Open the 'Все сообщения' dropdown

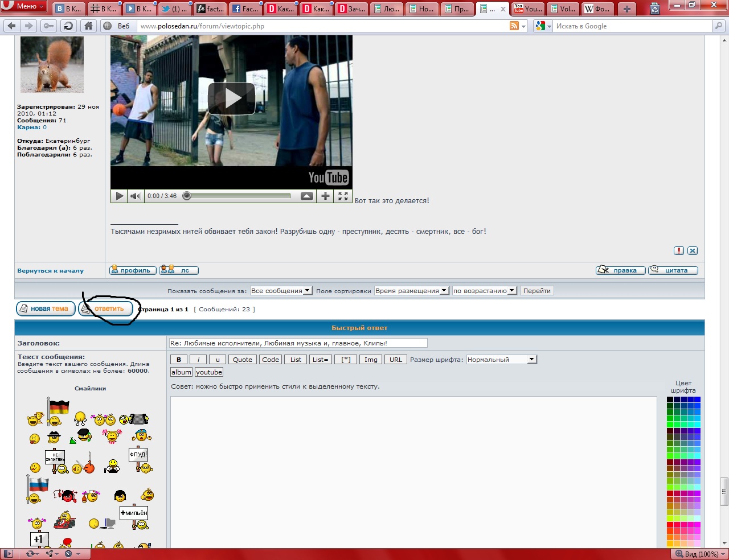281,291
